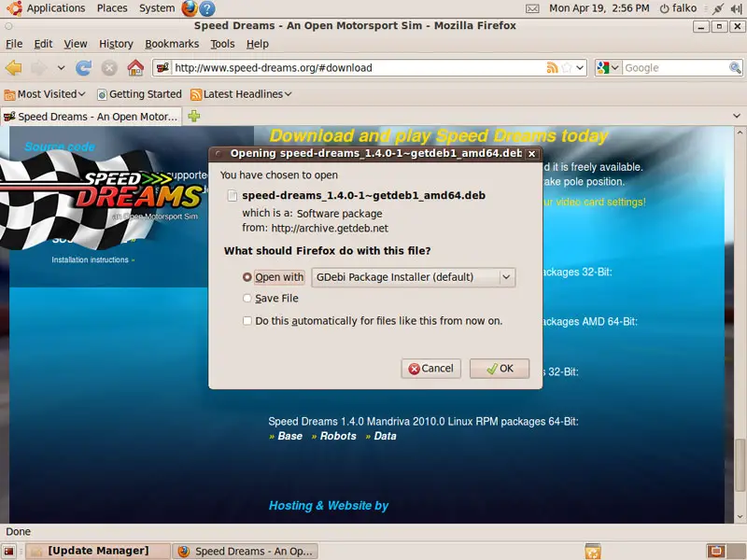Click the Show Desktop icon in bottom panel

(x=8, y=551)
